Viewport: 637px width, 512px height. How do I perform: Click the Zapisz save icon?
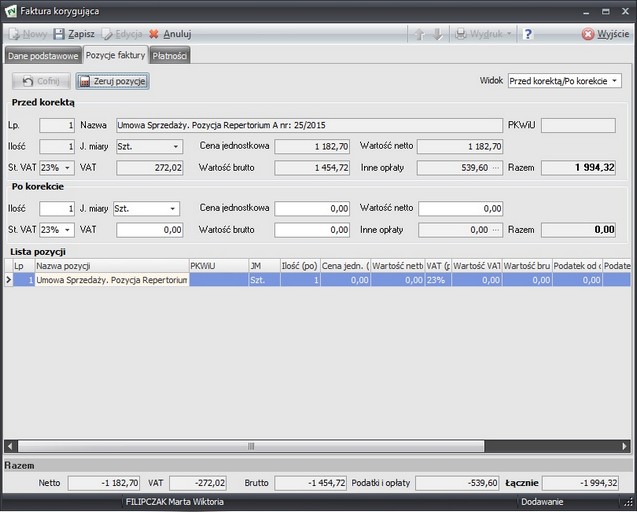pyautogui.click(x=59, y=34)
